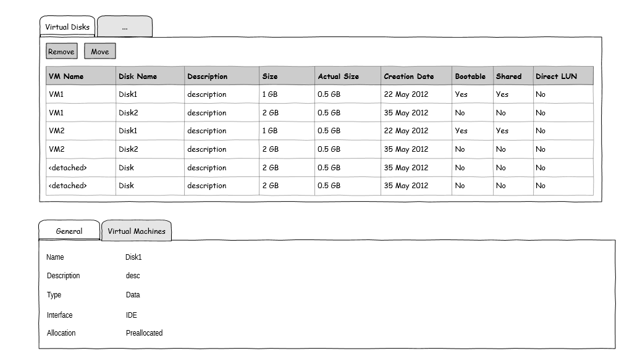
Task: Switch to the Virtual Machines tab
Action: click(137, 231)
